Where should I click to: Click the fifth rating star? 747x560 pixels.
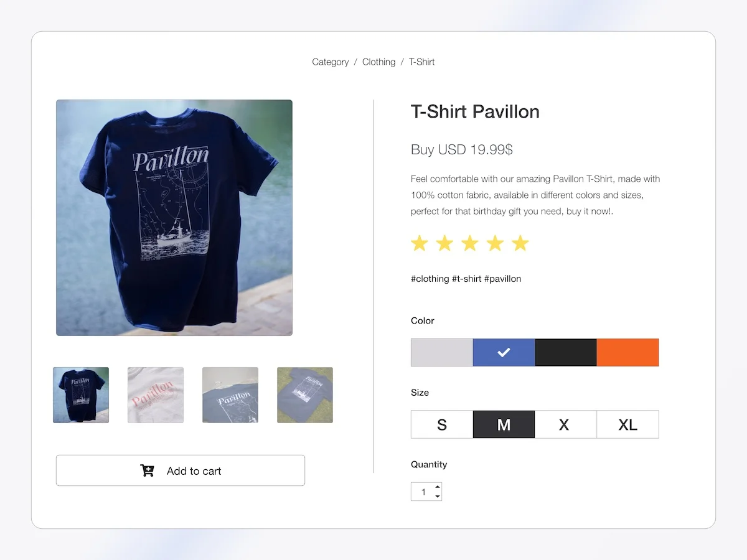click(x=520, y=243)
